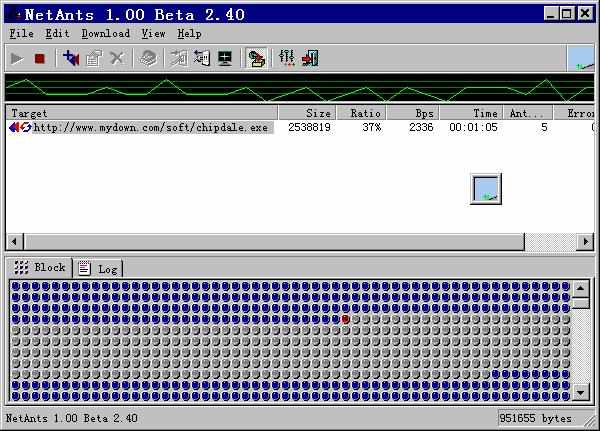Open the File menu
The height and width of the screenshot is (431, 600).
21,34
